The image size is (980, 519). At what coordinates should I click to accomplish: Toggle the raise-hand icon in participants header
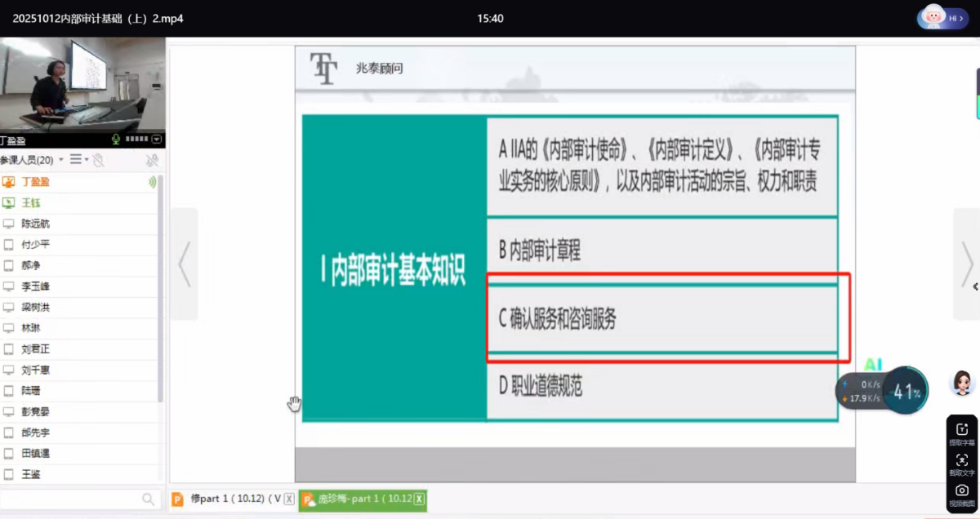click(x=97, y=160)
